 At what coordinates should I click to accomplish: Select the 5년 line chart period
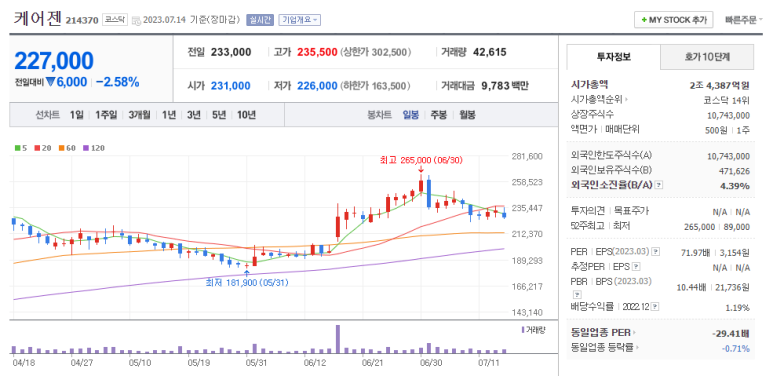pyautogui.click(x=219, y=115)
